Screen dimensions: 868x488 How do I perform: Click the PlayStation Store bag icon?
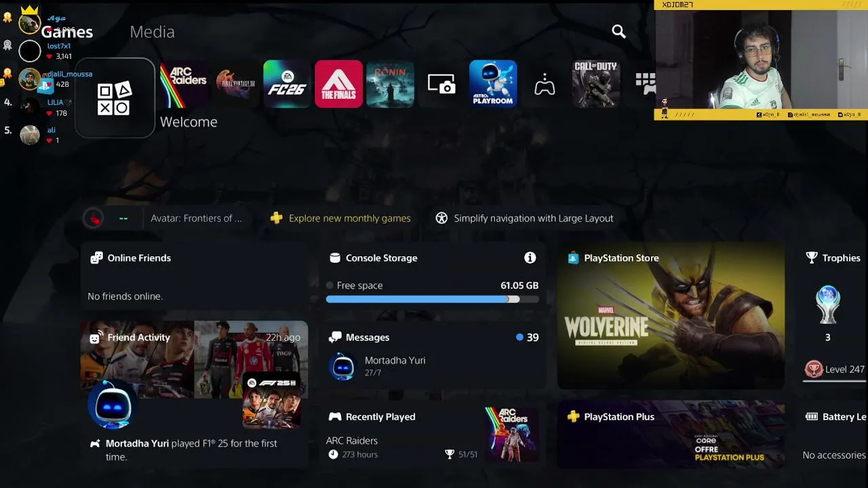click(573, 258)
